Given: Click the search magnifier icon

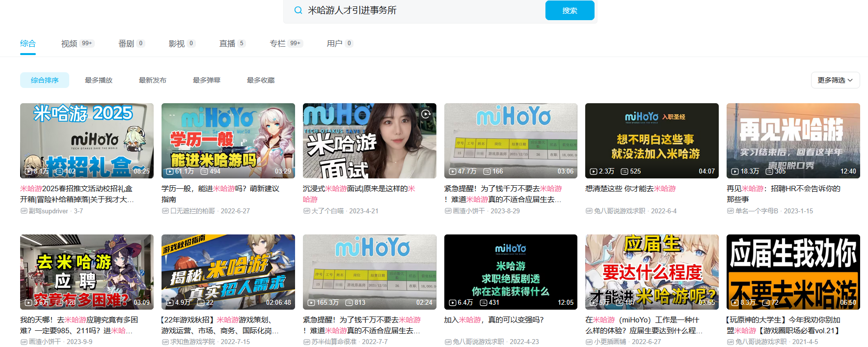Looking at the screenshot, I should tap(298, 10).
